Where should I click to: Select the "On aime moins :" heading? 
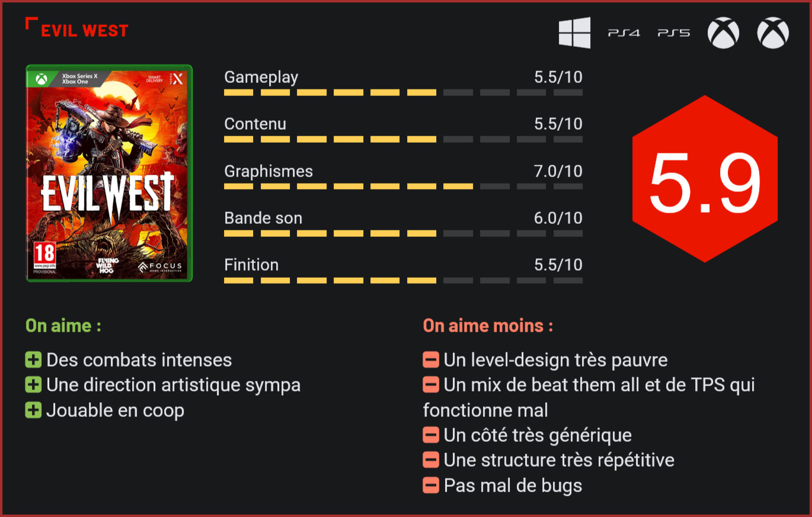click(488, 326)
